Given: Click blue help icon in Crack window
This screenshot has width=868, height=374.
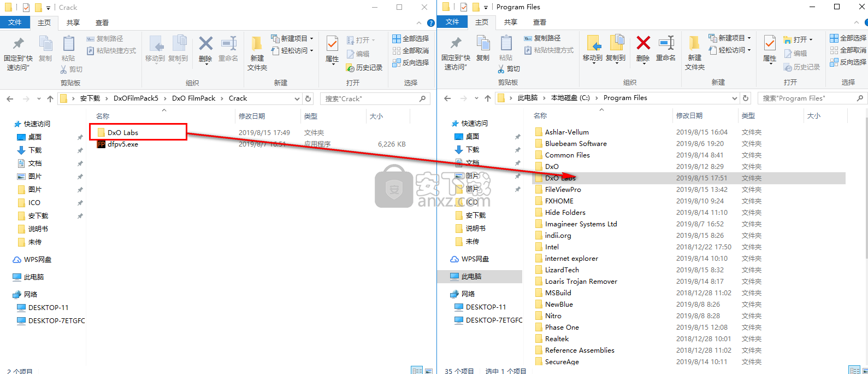Looking at the screenshot, I should tap(430, 23).
